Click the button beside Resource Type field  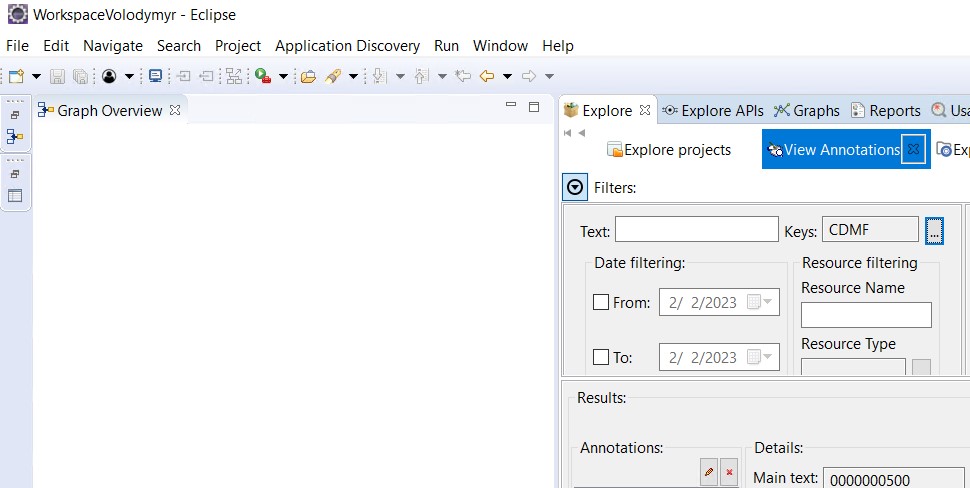(921, 367)
